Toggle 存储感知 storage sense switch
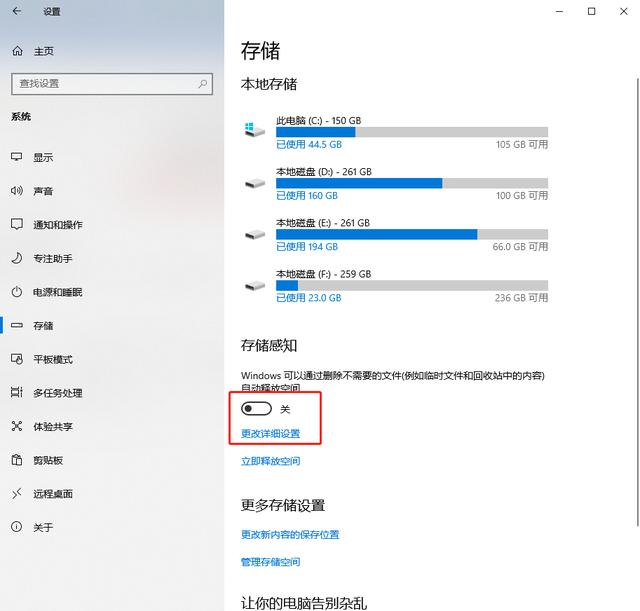Screen dimensions: 640x611 257,409
